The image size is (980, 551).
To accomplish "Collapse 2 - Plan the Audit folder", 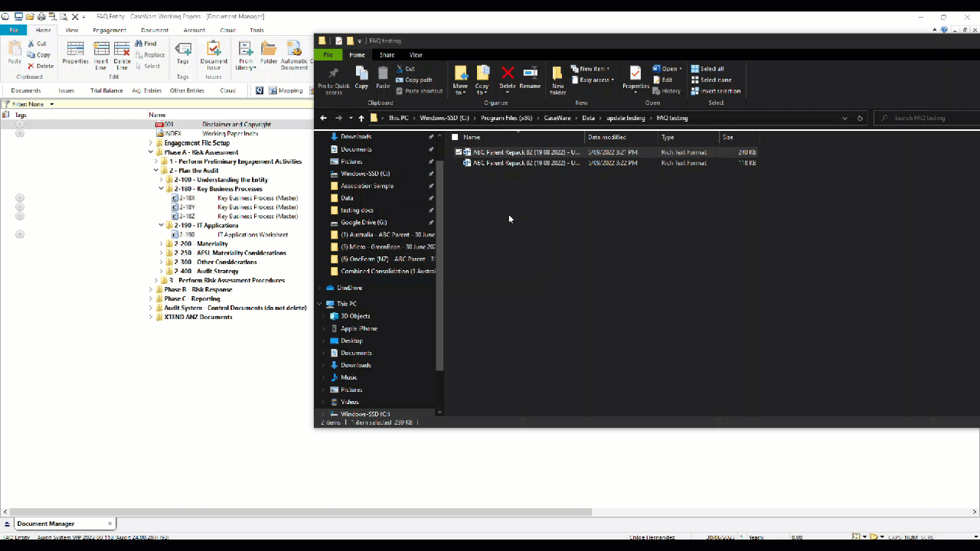I will (156, 171).
